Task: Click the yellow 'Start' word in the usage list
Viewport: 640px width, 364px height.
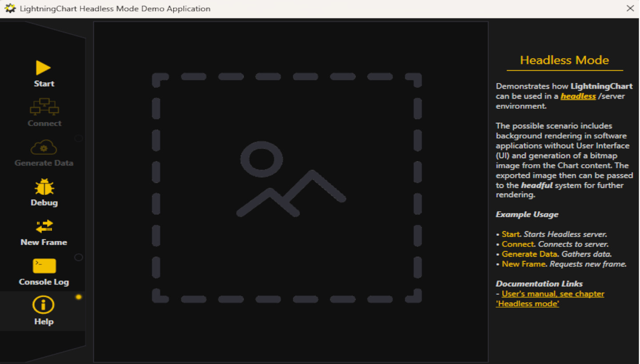Action: click(x=511, y=234)
